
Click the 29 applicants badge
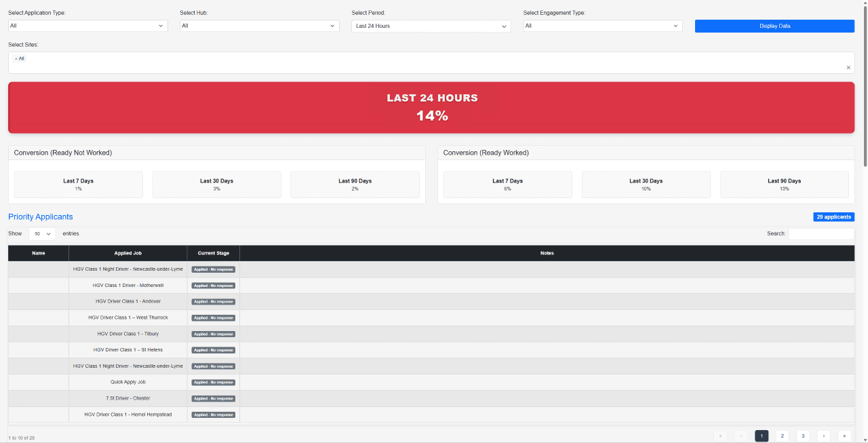point(834,217)
